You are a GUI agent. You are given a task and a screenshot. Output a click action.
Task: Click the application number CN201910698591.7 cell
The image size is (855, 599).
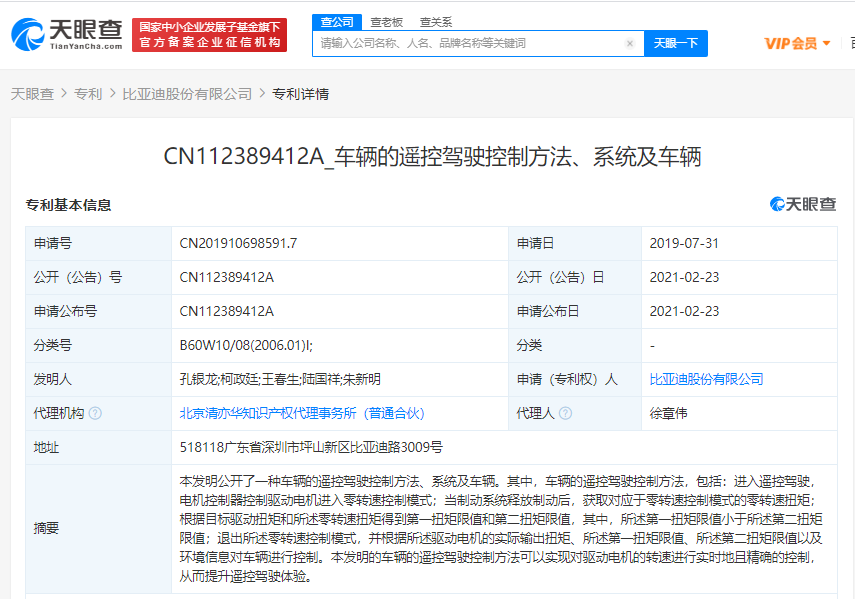(238, 243)
